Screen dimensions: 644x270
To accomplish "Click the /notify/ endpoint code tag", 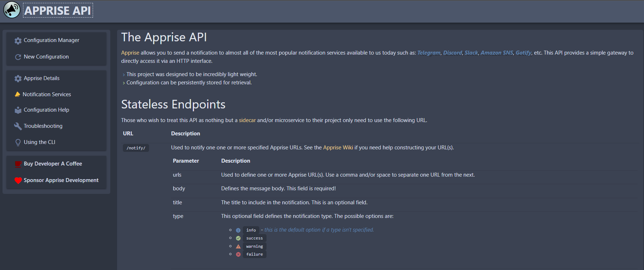I will 136,148.
